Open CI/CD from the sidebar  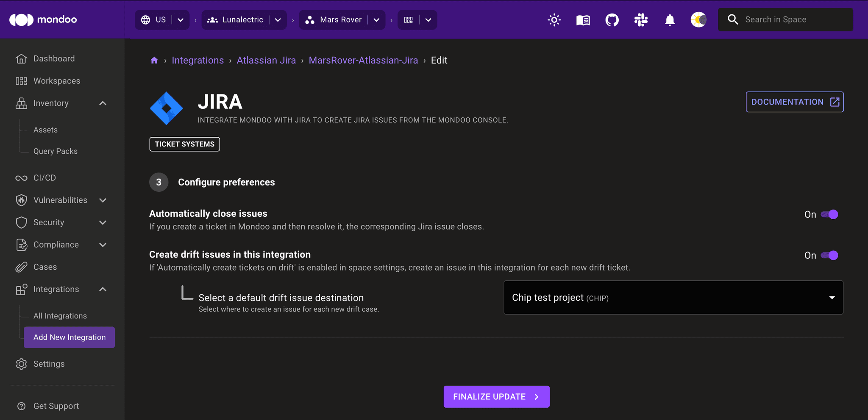[45, 177]
